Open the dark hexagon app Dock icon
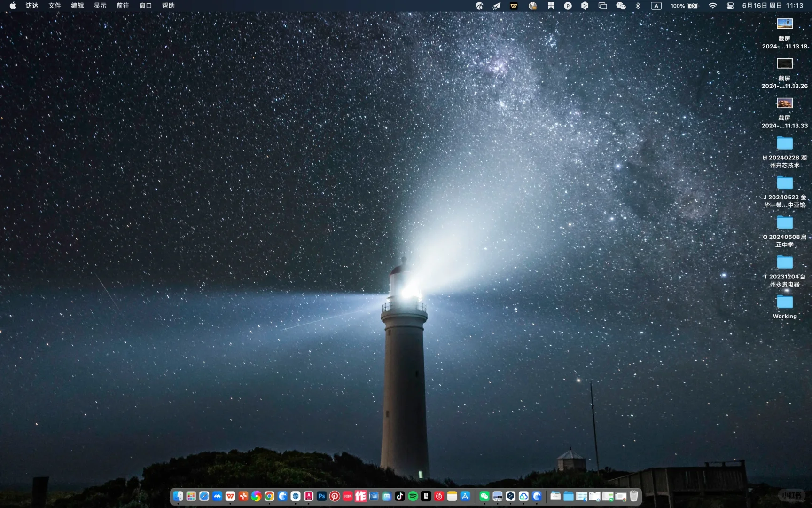Viewport: 812px width, 508px height. click(510, 496)
